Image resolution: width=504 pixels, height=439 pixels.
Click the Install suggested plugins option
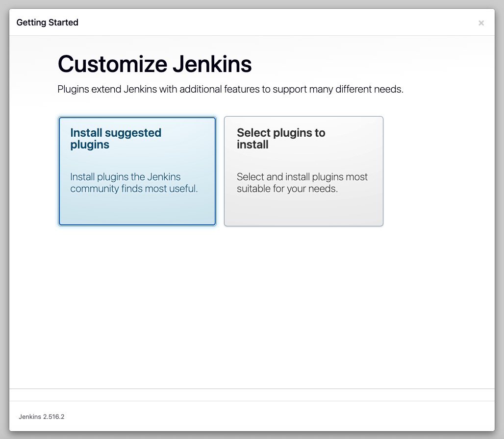[137, 171]
